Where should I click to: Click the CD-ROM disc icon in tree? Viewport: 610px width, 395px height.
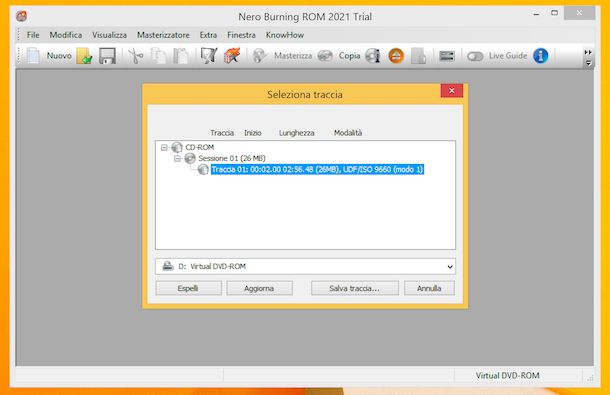coord(177,147)
